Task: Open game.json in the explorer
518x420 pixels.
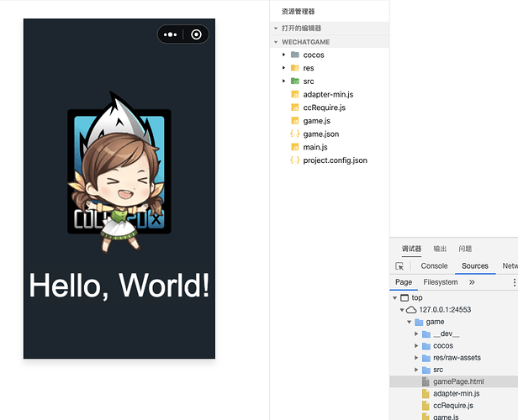Action: 321,134
